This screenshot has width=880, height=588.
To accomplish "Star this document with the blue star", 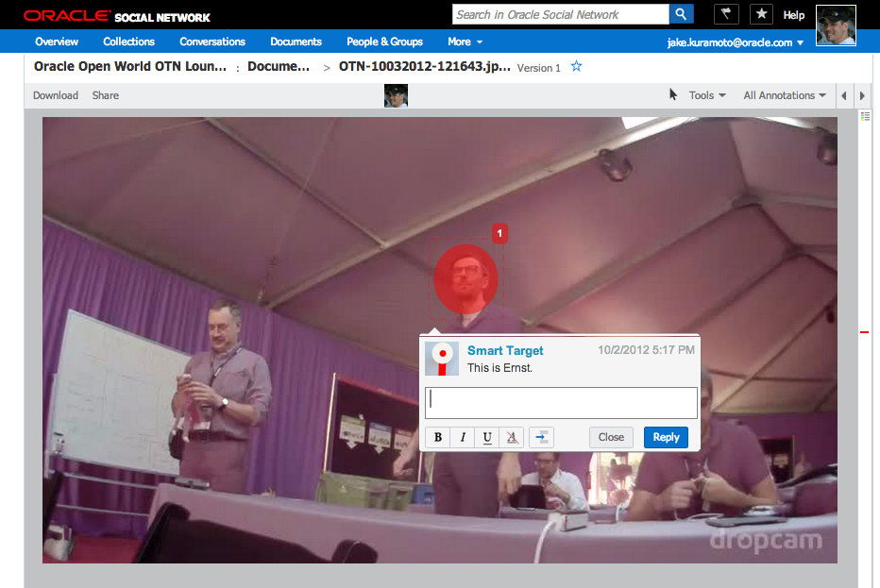I will coord(577,67).
